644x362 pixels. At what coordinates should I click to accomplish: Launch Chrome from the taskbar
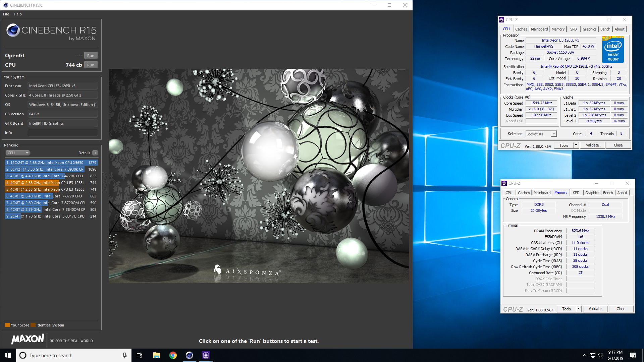point(173,355)
